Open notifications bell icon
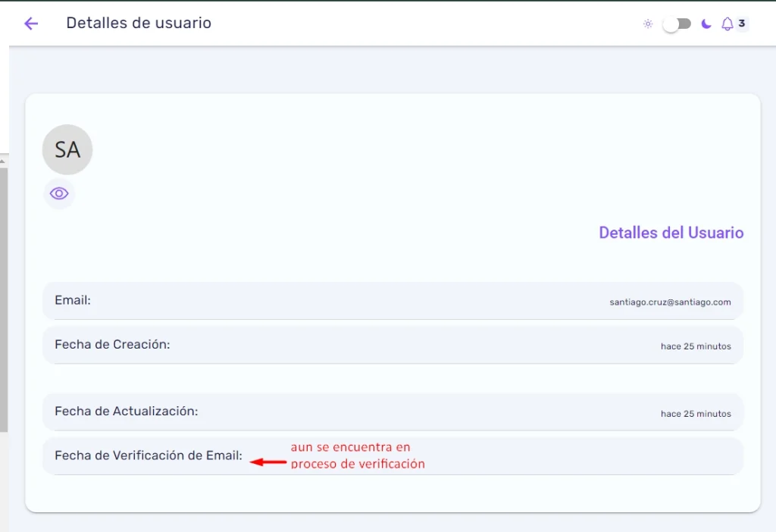The width and height of the screenshot is (776, 532). pyautogui.click(x=727, y=23)
